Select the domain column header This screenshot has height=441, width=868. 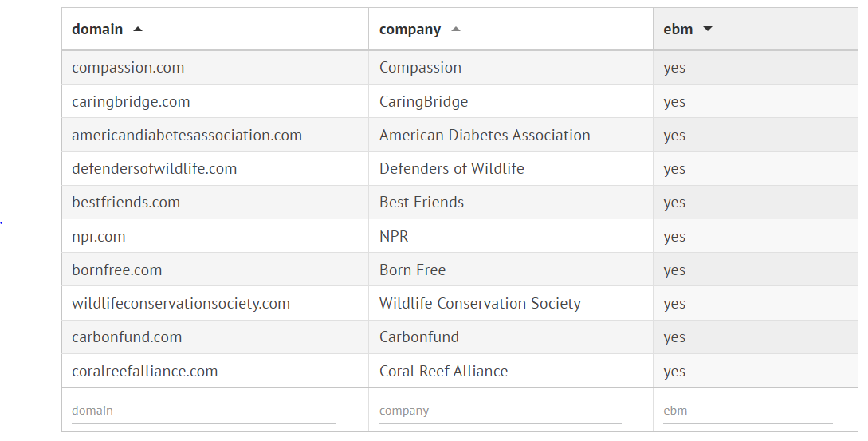point(97,30)
